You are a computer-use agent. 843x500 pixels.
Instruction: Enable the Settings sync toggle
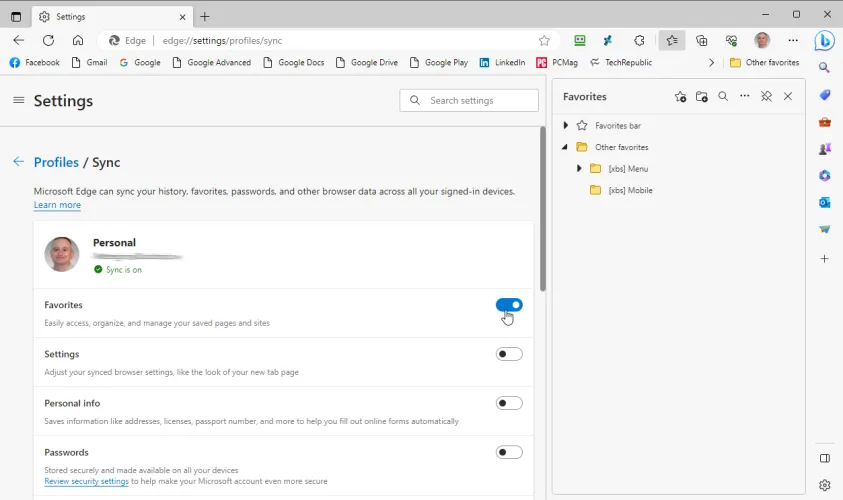click(509, 354)
